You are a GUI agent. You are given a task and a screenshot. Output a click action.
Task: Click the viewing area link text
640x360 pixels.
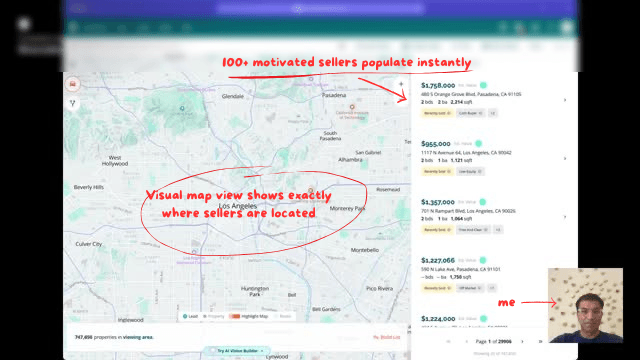click(x=138, y=337)
